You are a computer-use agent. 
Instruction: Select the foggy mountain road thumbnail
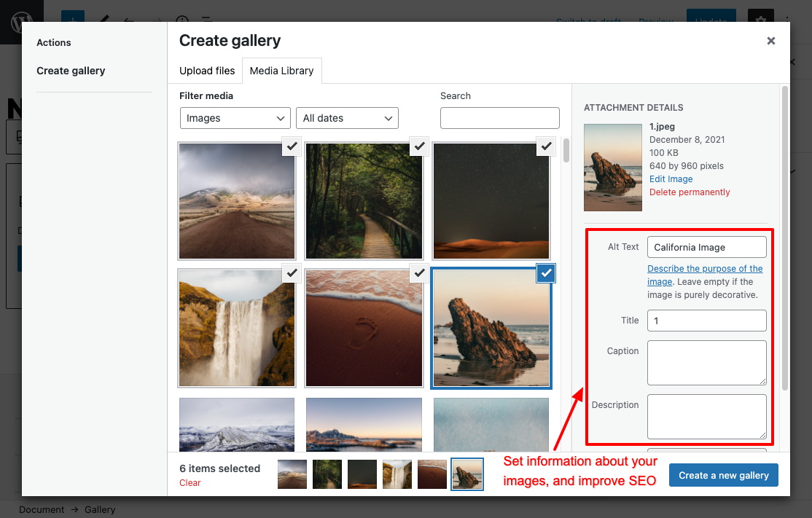(x=237, y=201)
